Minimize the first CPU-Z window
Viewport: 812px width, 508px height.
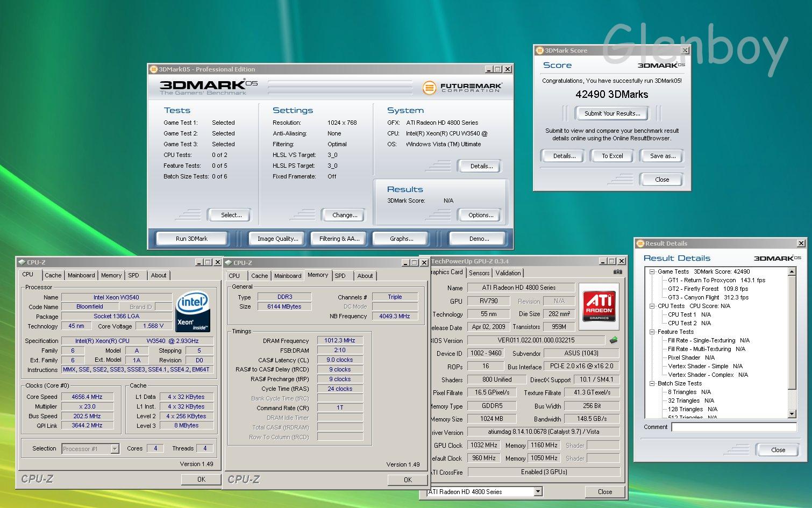coord(198,262)
